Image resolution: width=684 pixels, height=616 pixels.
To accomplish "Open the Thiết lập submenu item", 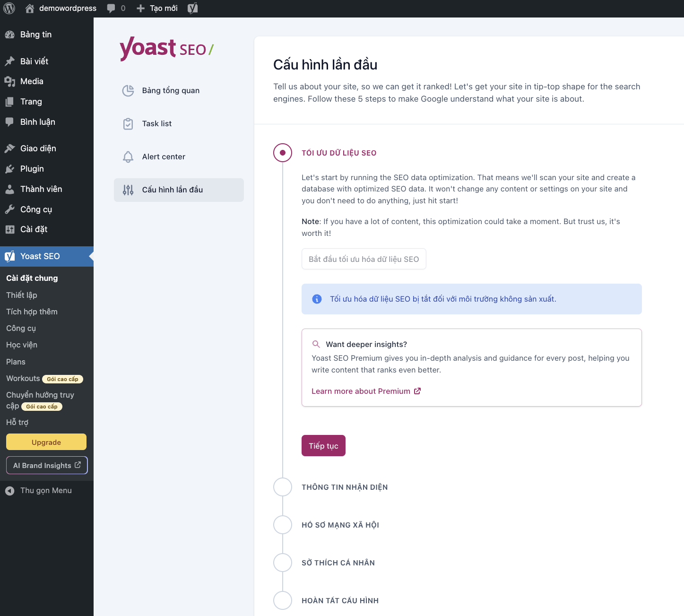I will tap(21, 295).
